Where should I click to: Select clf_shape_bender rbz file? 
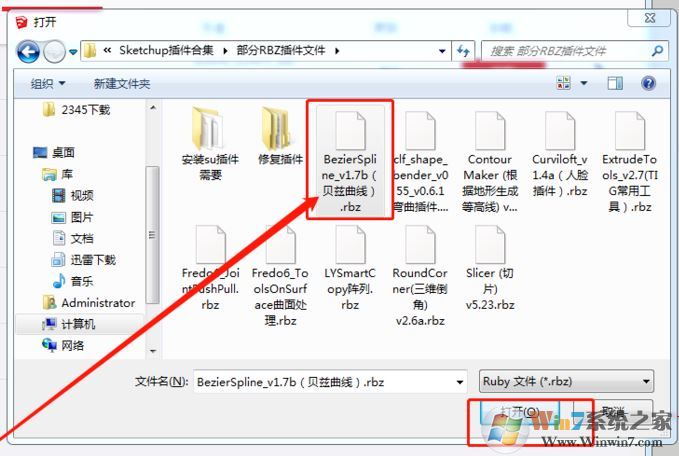pos(420,161)
